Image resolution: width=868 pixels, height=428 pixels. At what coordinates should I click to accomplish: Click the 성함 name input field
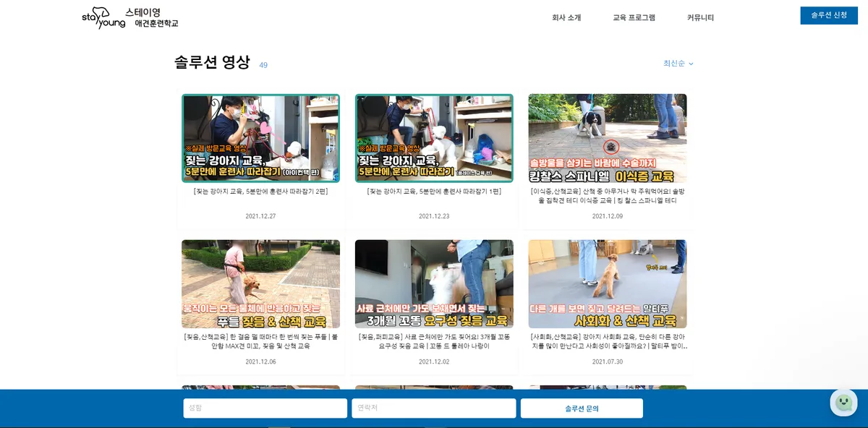click(265, 408)
